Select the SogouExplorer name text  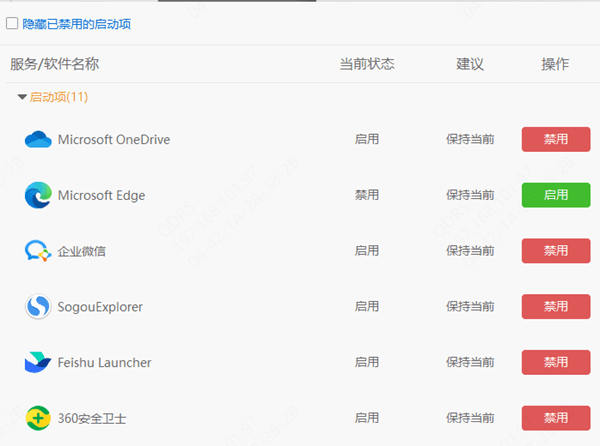[100, 307]
